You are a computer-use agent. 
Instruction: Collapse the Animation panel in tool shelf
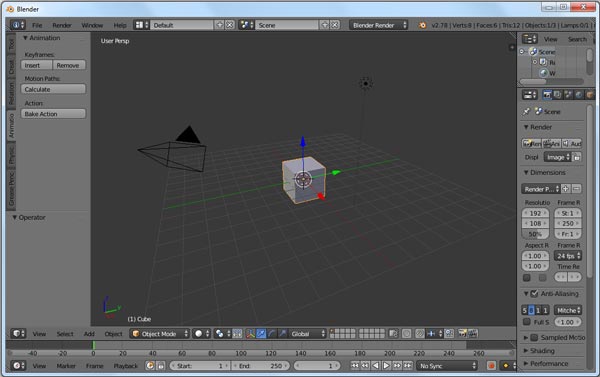[41, 38]
